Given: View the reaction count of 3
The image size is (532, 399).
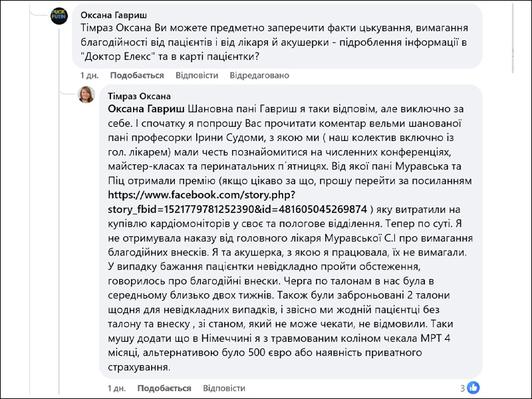Looking at the screenshot, I should [x=462, y=388].
